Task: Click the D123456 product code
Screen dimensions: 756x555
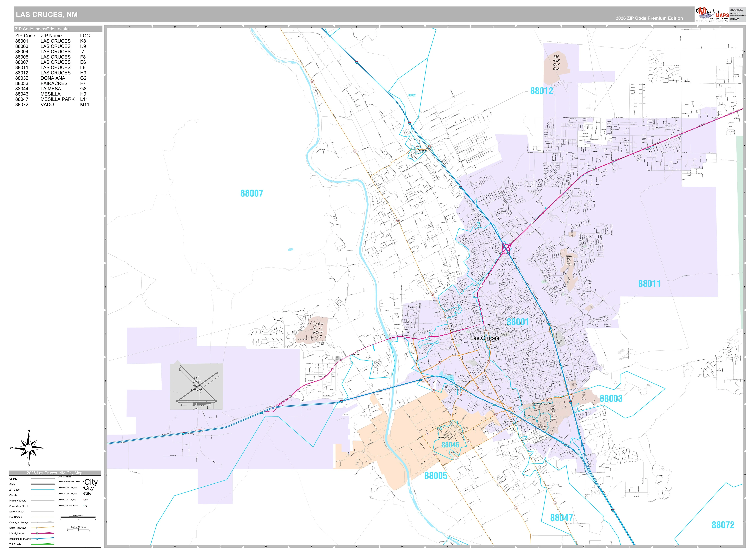Action: [x=734, y=19]
